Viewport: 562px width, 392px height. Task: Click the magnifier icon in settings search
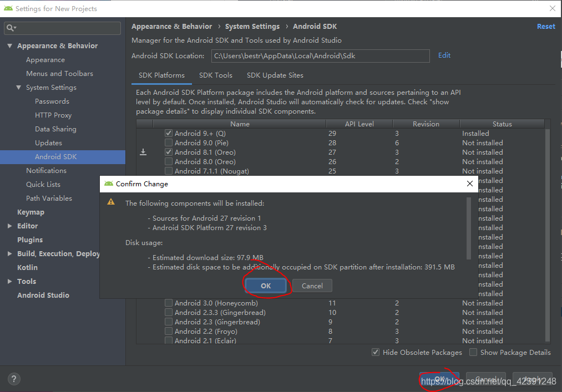point(10,28)
